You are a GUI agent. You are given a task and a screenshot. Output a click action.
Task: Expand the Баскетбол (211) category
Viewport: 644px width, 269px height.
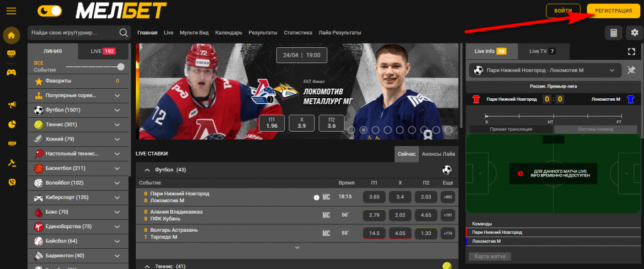[118, 168]
